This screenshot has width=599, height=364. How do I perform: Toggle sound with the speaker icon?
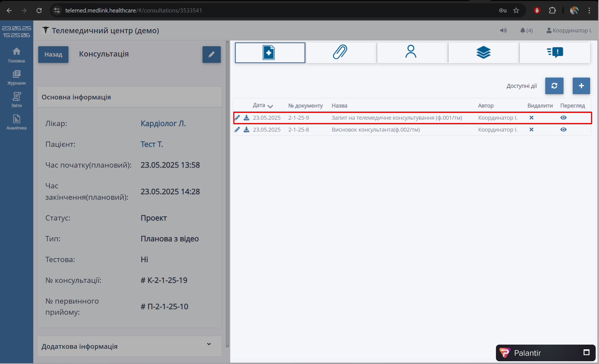click(x=503, y=30)
